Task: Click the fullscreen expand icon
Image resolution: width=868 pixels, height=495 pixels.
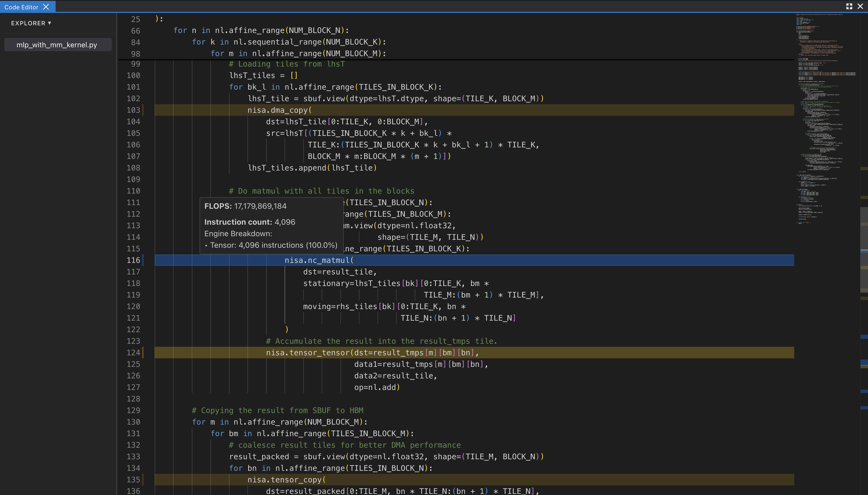Action: click(x=849, y=6)
